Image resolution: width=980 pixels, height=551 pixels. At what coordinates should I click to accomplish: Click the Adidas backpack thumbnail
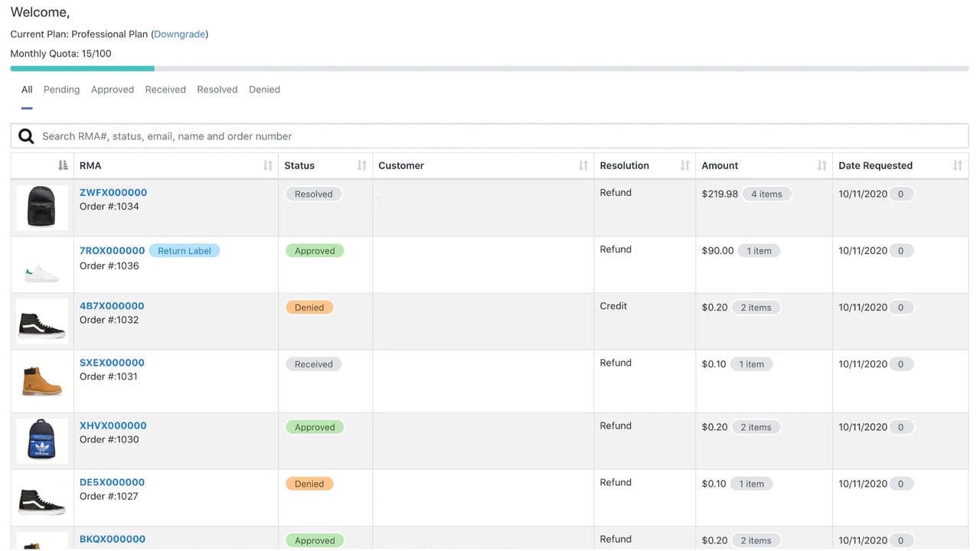[42, 441]
